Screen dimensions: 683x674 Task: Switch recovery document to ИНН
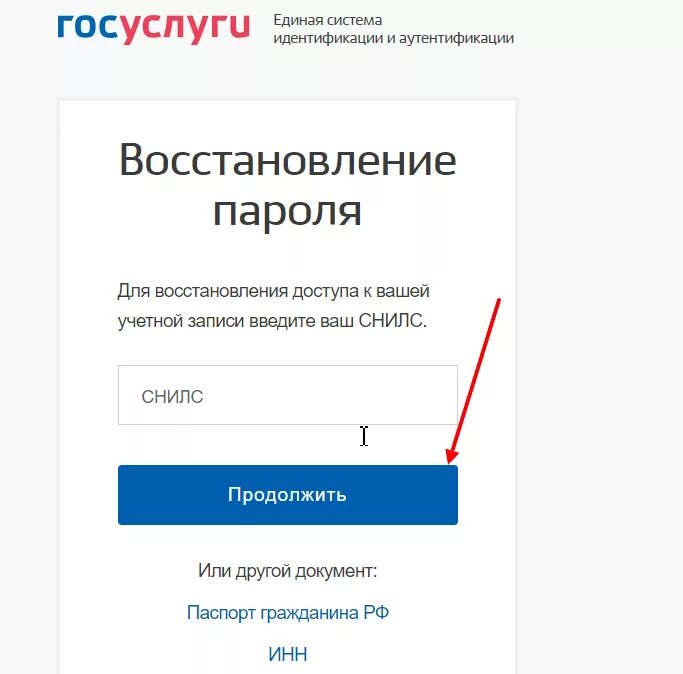pyautogui.click(x=287, y=654)
